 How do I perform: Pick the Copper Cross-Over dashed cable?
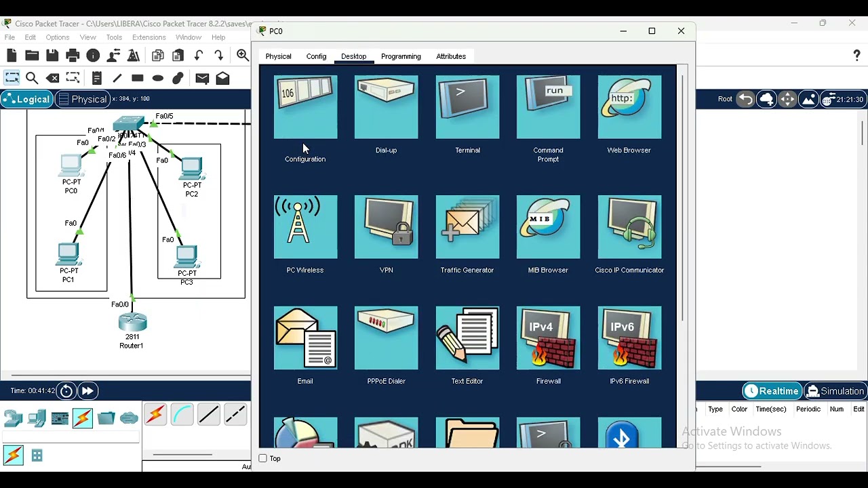[235, 414]
